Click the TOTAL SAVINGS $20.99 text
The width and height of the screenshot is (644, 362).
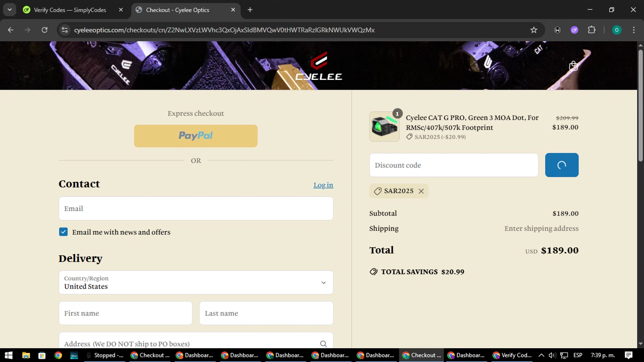coord(422,272)
